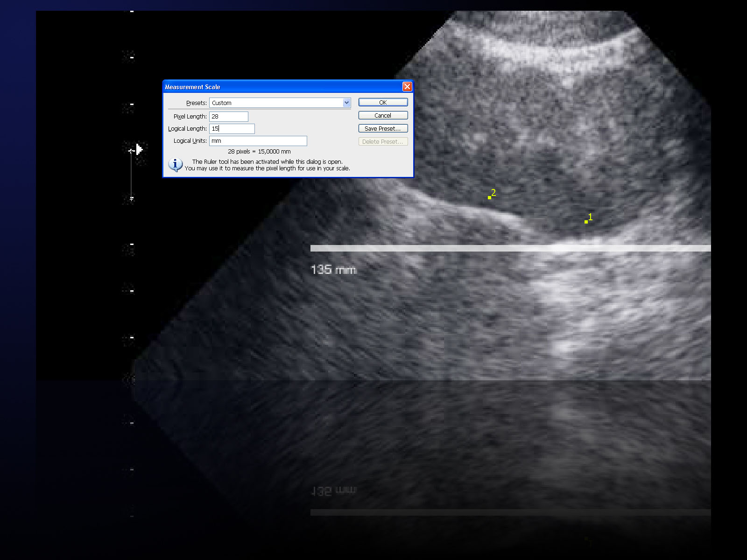The height and width of the screenshot is (560, 747).
Task: Click the ruler line's lower endpoint
Action: click(x=132, y=199)
